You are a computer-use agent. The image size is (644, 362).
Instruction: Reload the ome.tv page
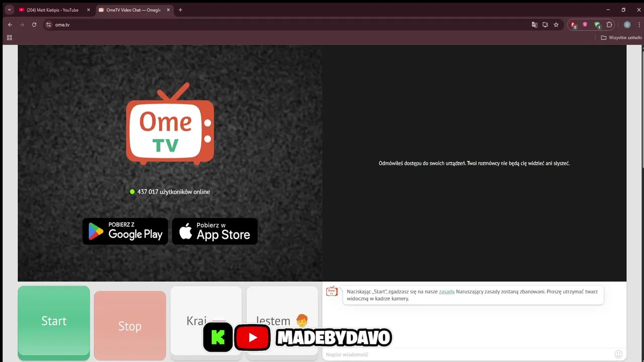click(x=34, y=25)
